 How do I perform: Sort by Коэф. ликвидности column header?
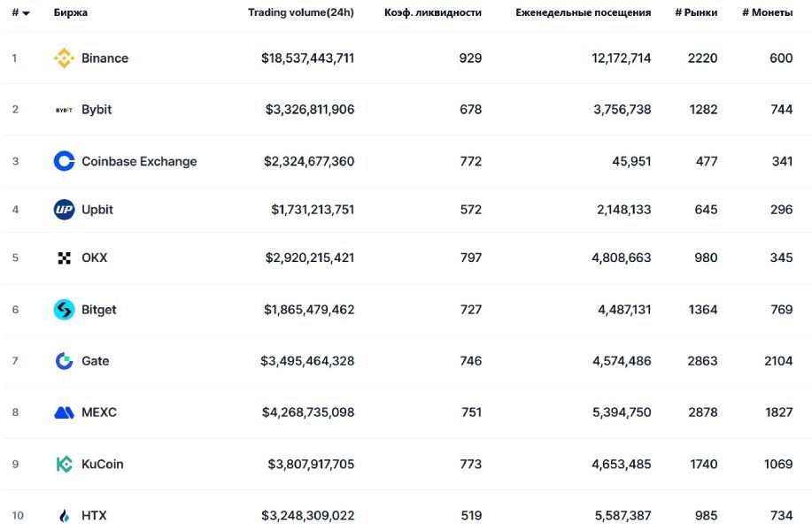tap(432, 12)
